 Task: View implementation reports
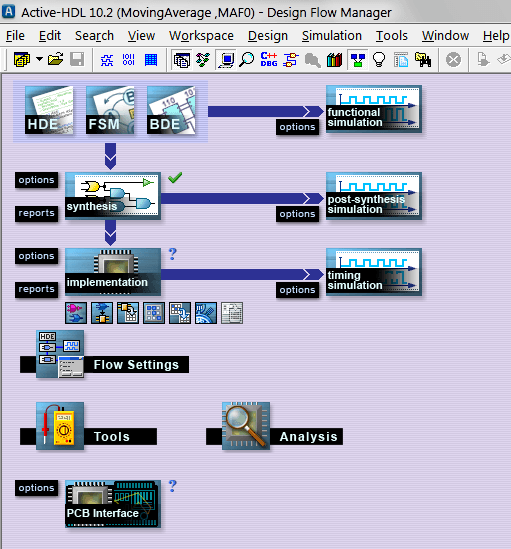coord(36,289)
